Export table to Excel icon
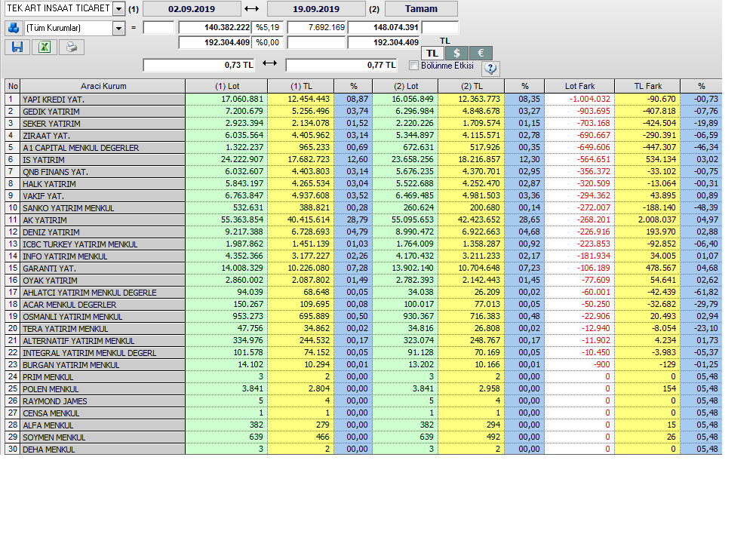Screen dimensions: 756x540 [45, 47]
